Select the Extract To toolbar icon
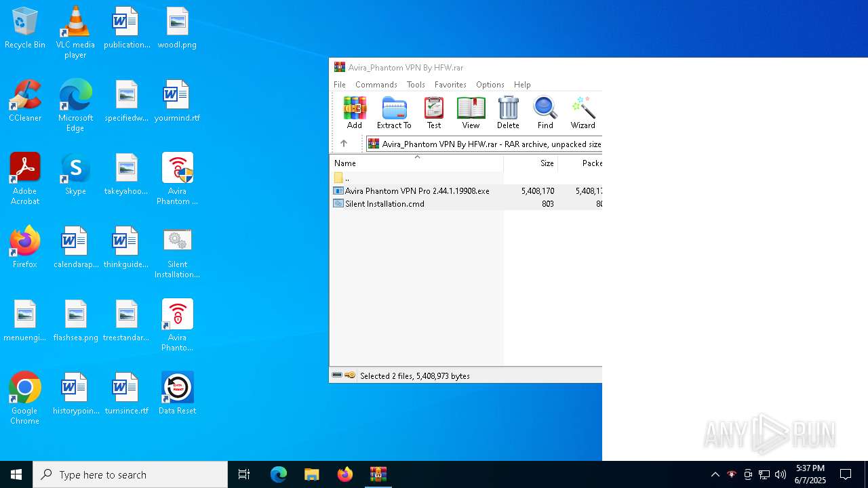This screenshot has width=868, height=488. (394, 113)
